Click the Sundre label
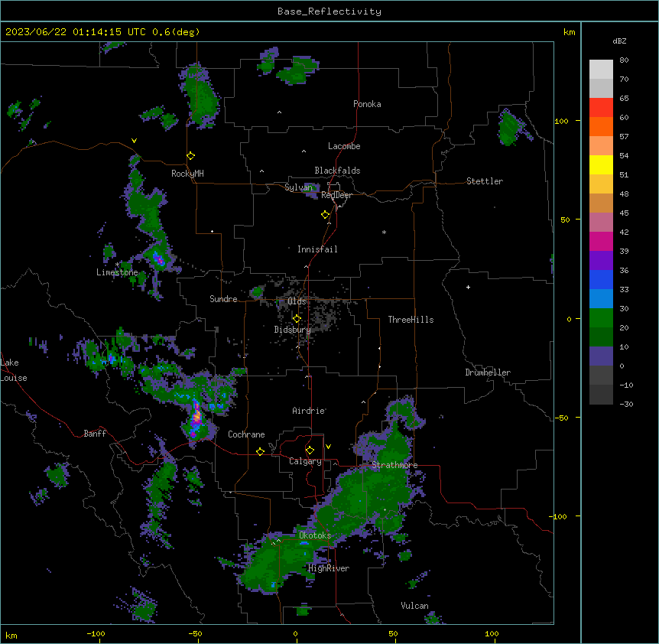659x644 pixels. tap(223, 299)
